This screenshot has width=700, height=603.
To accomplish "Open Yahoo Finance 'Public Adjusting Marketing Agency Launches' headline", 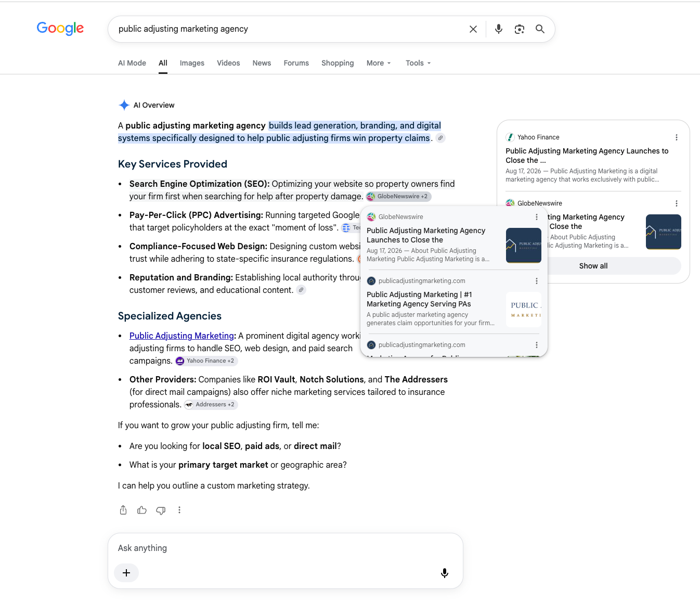I will [x=587, y=156].
